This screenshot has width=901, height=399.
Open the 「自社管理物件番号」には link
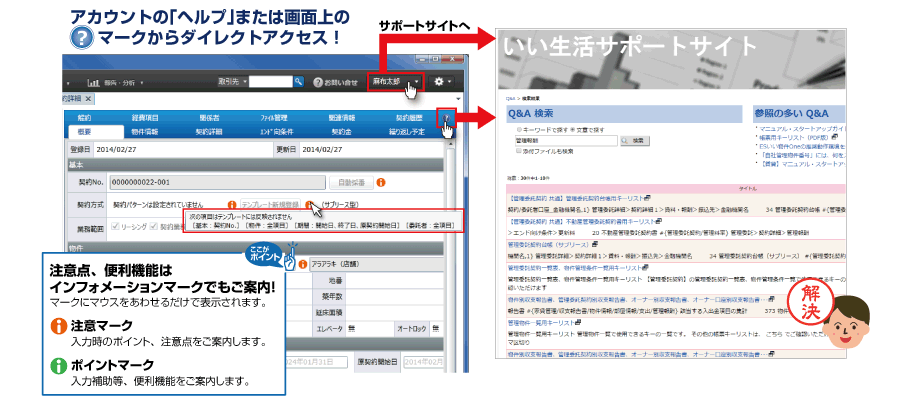802,155
